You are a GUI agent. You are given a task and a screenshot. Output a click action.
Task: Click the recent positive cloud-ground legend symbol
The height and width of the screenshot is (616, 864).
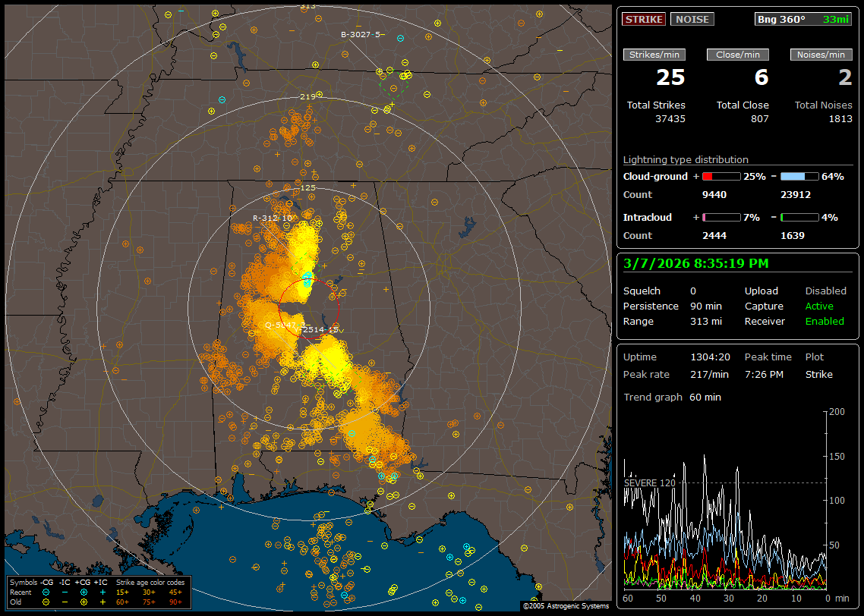[x=83, y=592]
